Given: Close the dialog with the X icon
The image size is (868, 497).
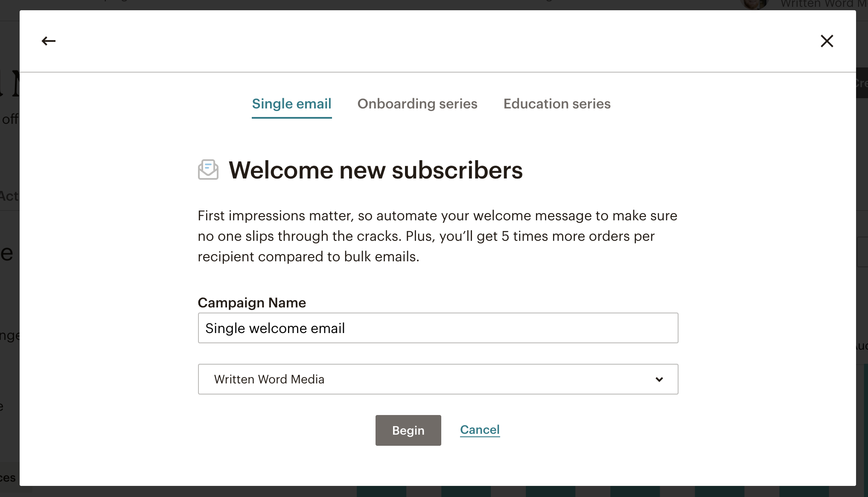Looking at the screenshot, I should (x=827, y=41).
